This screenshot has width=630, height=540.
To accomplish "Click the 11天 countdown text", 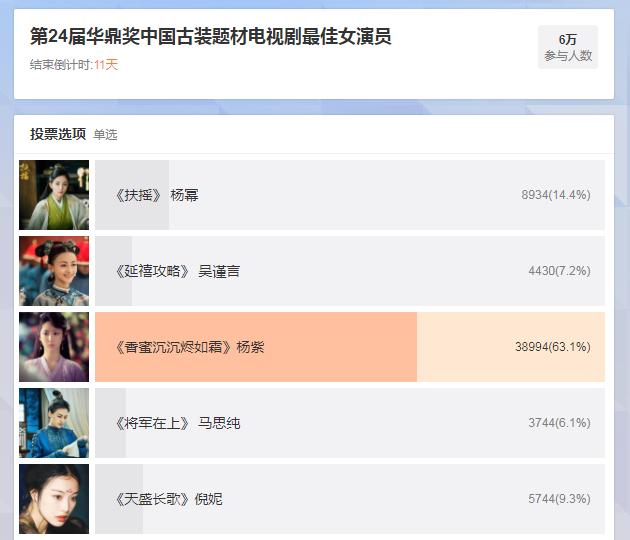I will (x=106, y=65).
